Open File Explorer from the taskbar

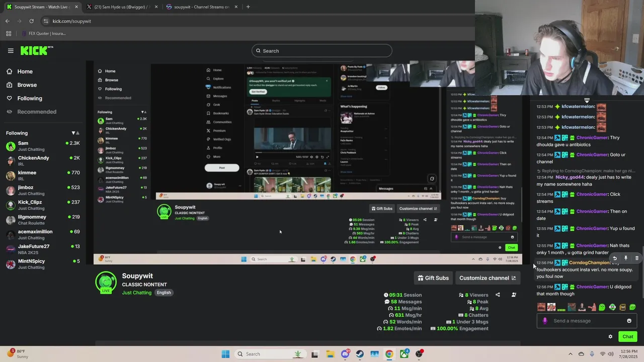330,354
